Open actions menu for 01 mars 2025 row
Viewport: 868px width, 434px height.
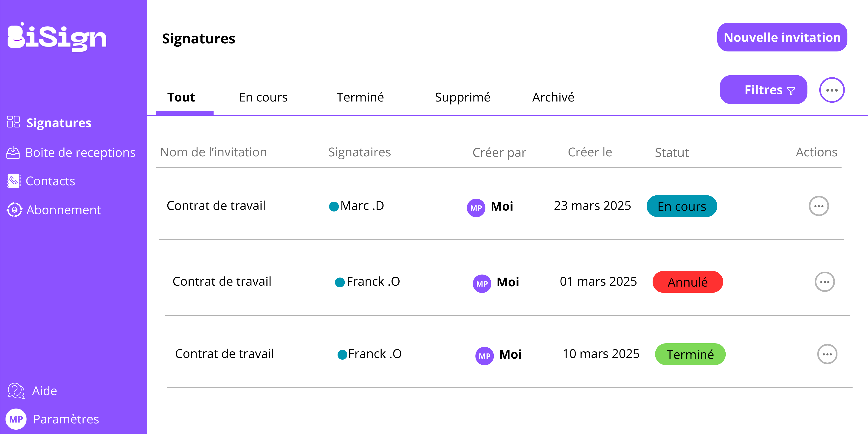(824, 282)
